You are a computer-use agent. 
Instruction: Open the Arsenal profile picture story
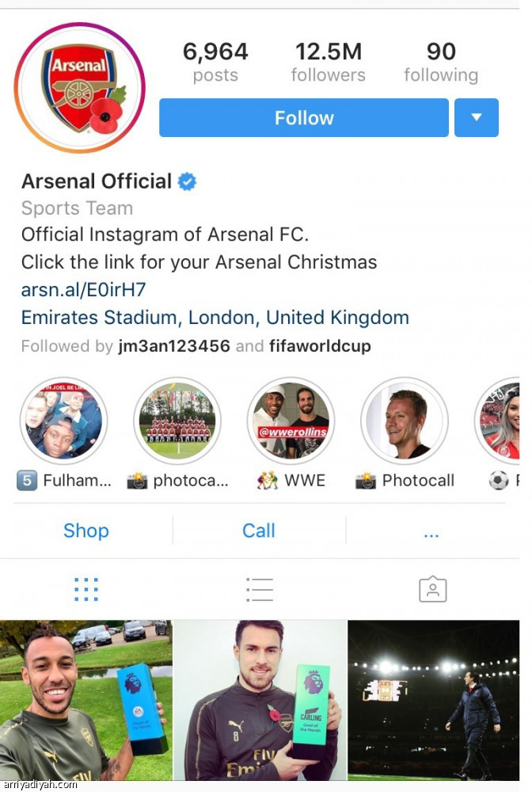(x=79, y=87)
